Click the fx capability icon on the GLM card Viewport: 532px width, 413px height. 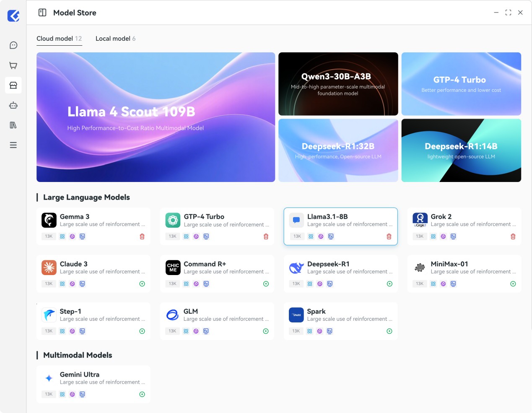[x=206, y=331]
